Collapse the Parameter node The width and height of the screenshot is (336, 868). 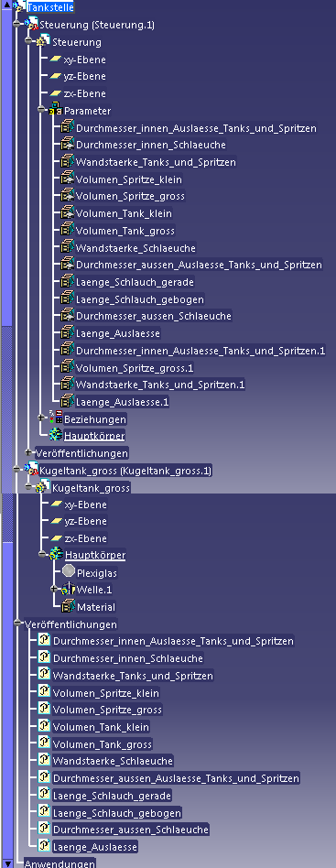[41, 110]
